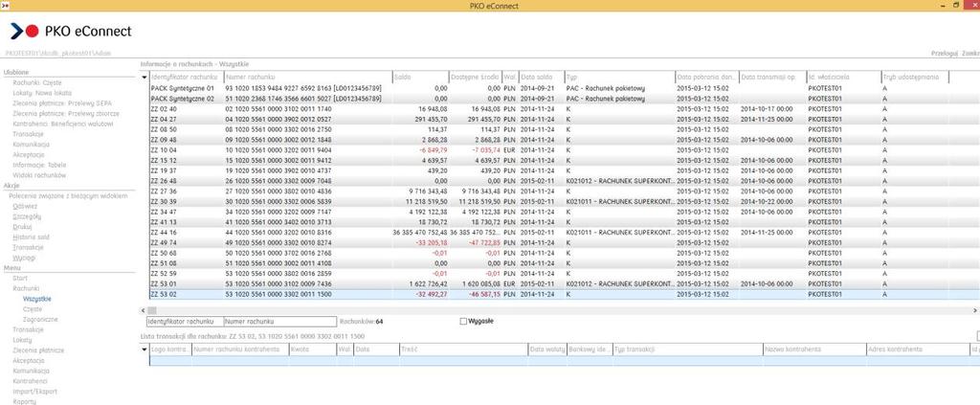Click the Nazwa kontrahenta column header
The width and height of the screenshot is (980, 405).
click(814, 349)
